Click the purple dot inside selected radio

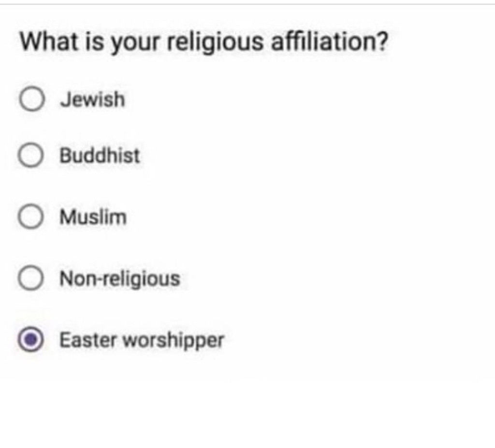(30, 340)
